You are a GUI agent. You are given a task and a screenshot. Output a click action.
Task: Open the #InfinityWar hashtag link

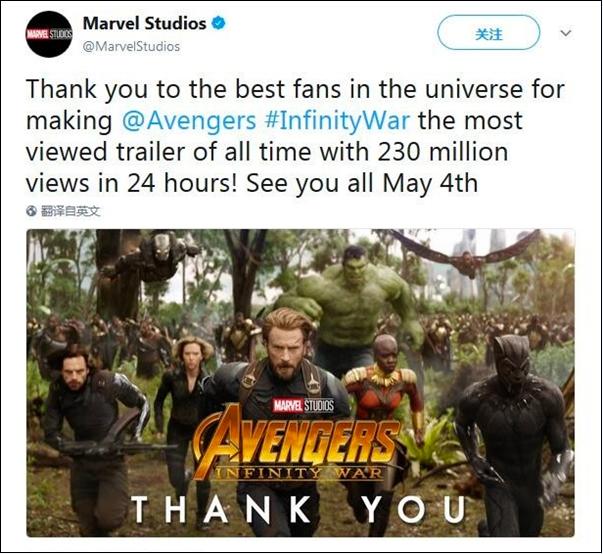337,121
